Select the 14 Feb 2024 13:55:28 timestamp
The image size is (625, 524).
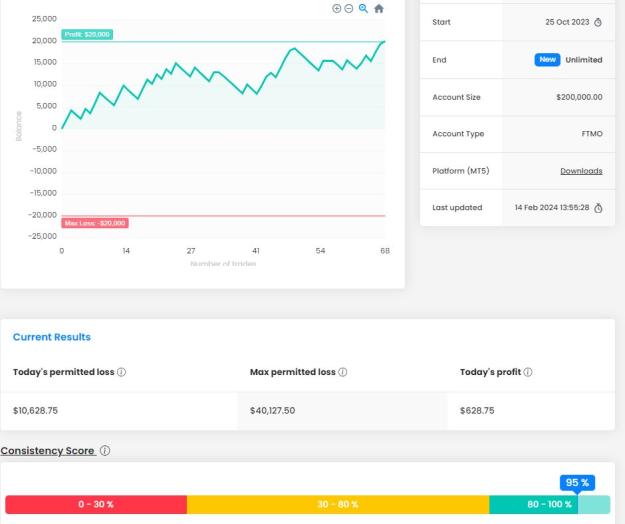click(x=552, y=208)
